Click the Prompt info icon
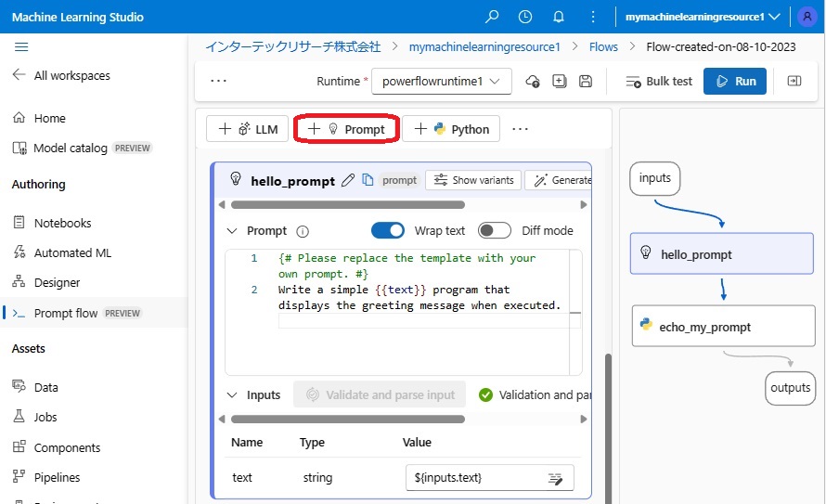This screenshot has height=504, width=826. 303,231
